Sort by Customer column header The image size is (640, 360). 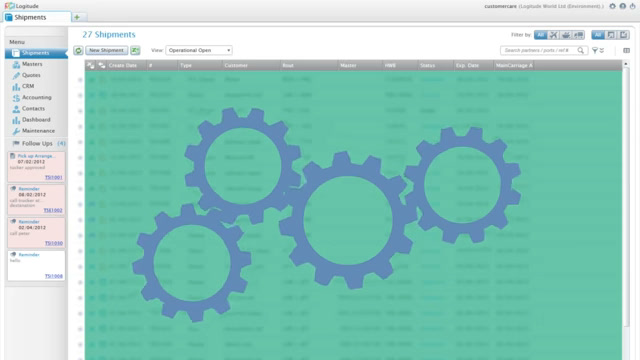click(251, 65)
